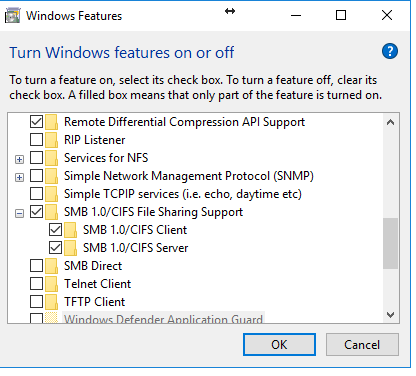Click the scrollbar down arrow

point(390,315)
